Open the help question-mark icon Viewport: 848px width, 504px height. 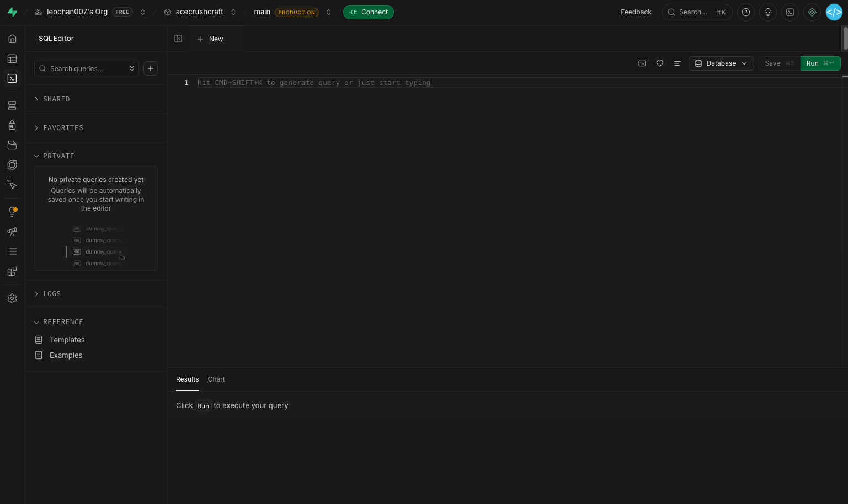746,12
